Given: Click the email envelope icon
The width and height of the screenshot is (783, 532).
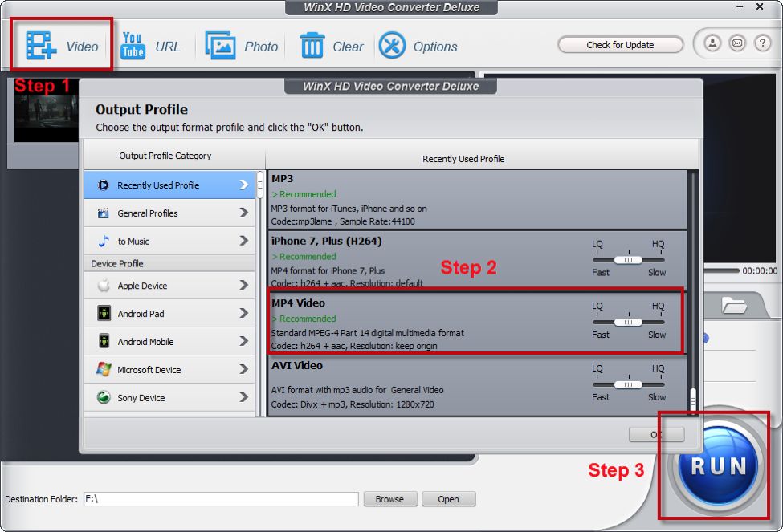Looking at the screenshot, I should [737, 43].
